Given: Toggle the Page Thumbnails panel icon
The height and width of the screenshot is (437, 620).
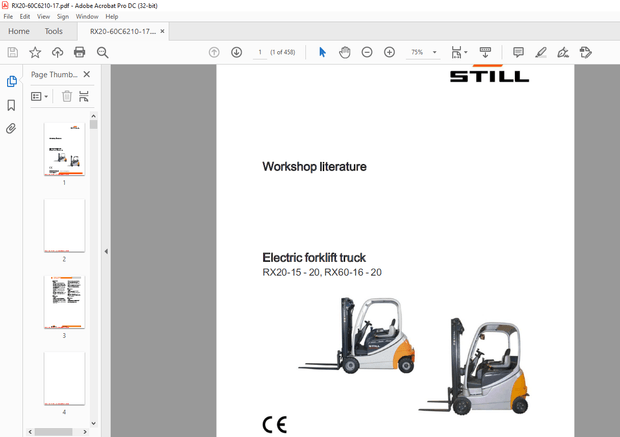Looking at the screenshot, I should pos(11,81).
